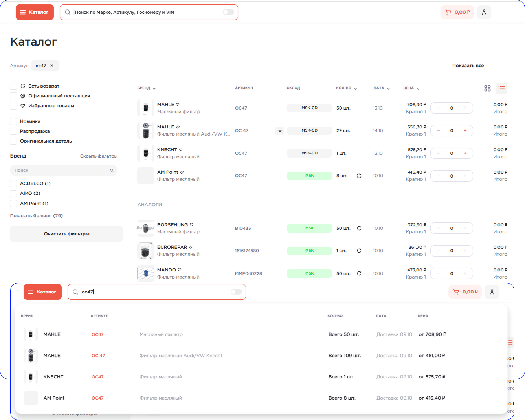Switch to grid view layout icon
This screenshot has width=525, height=420.
pyautogui.click(x=487, y=88)
